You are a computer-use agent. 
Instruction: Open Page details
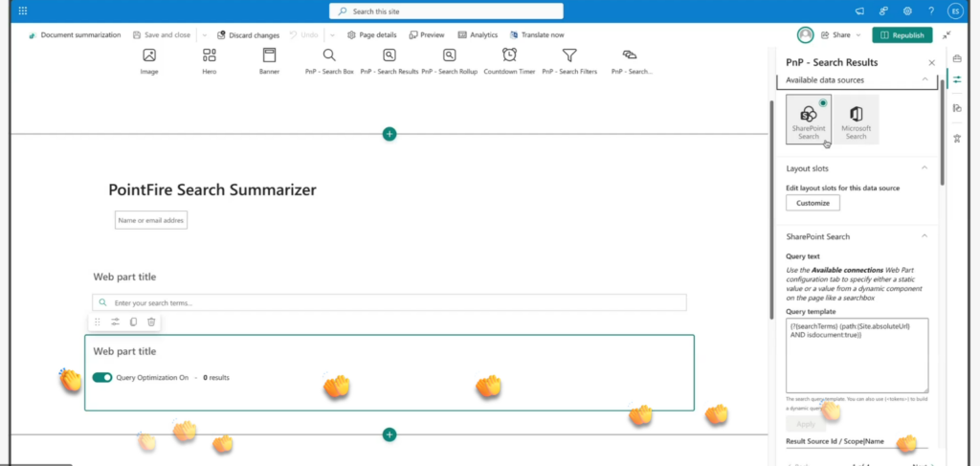(x=372, y=35)
